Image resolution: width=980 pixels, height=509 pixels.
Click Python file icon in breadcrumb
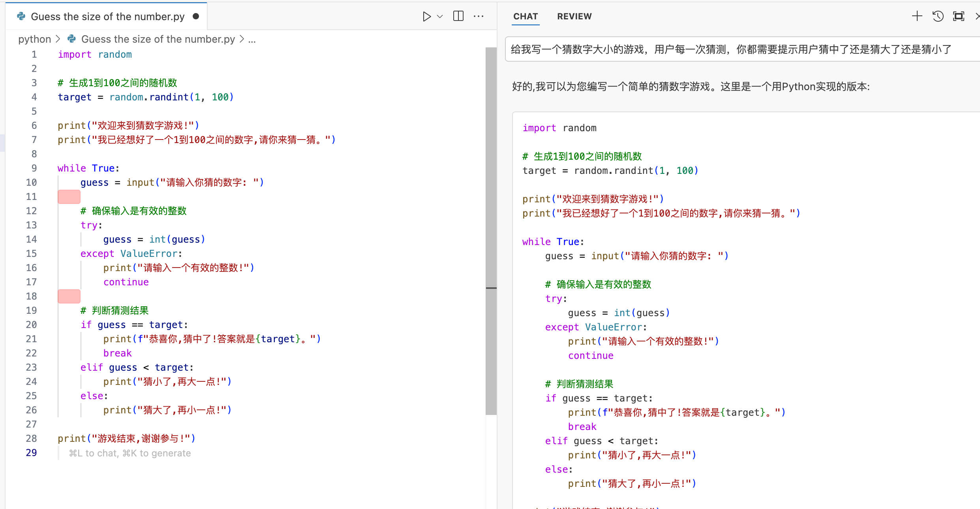[x=71, y=39]
